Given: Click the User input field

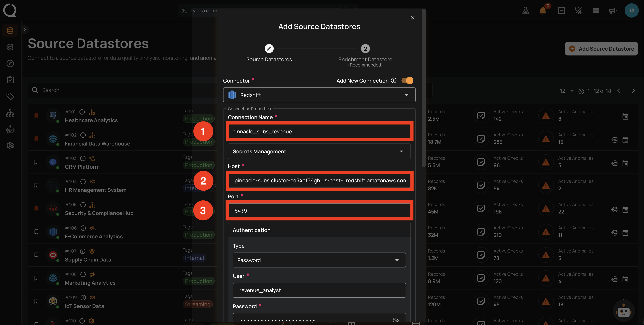Looking at the screenshot, I should pyautogui.click(x=319, y=290).
